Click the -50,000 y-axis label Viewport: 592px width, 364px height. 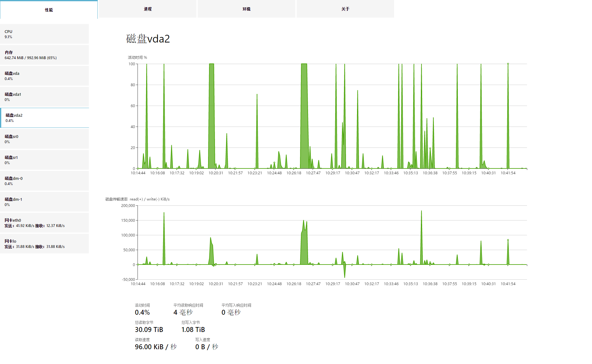pos(129,280)
